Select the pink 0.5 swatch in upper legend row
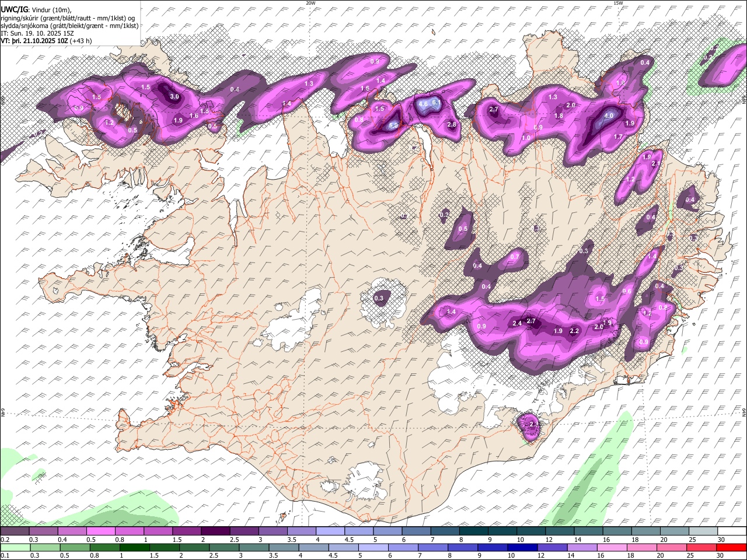 (x=100, y=531)
